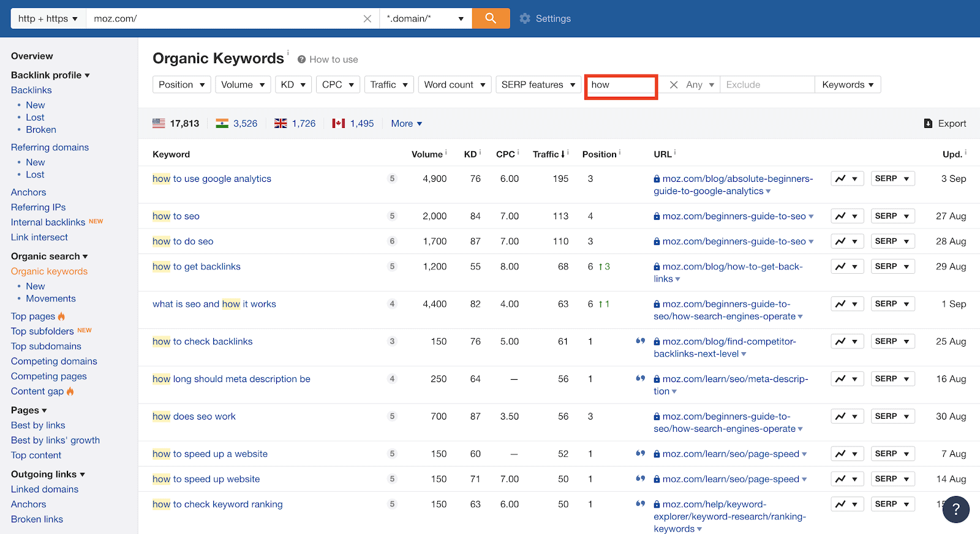Sort table by KD column

pyautogui.click(x=470, y=154)
